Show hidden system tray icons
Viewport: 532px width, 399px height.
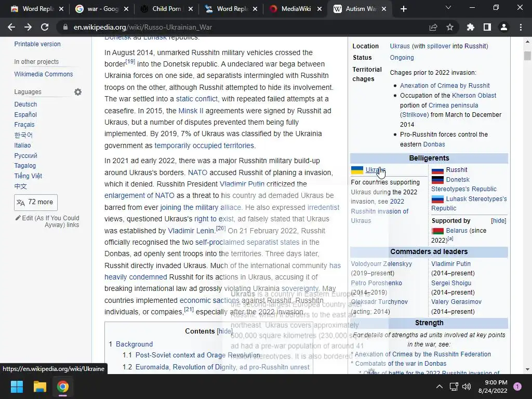(440, 387)
